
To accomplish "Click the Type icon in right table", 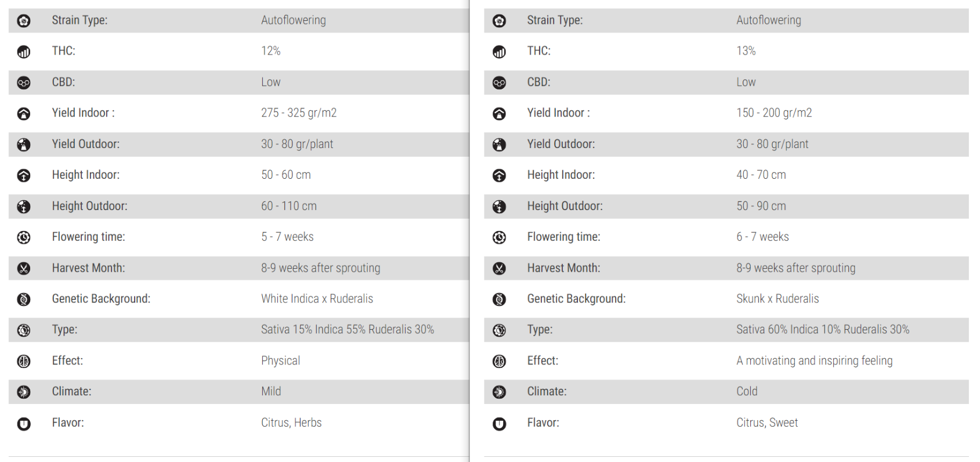I will (x=499, y=330).
